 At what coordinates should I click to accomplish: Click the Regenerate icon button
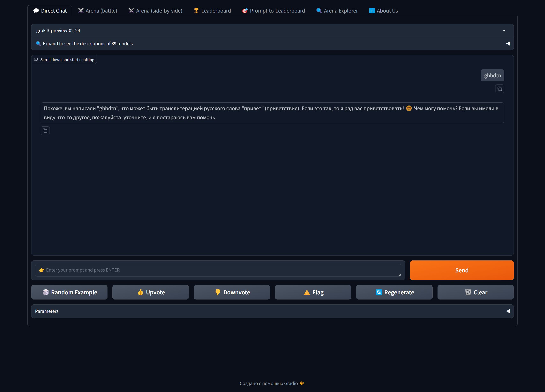[x=378, y=292]
